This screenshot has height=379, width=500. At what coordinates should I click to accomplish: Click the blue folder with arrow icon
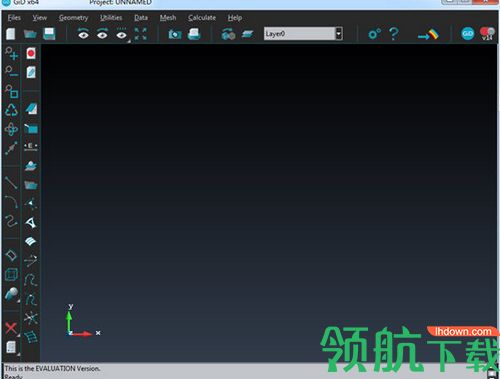click(31, 129)
